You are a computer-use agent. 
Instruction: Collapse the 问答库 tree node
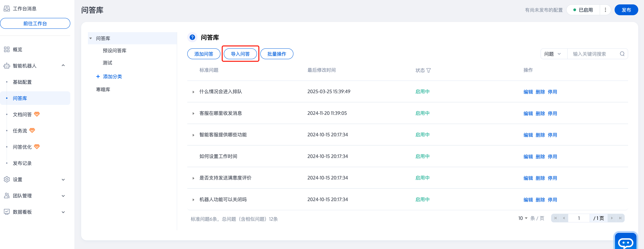click(91, 38)
